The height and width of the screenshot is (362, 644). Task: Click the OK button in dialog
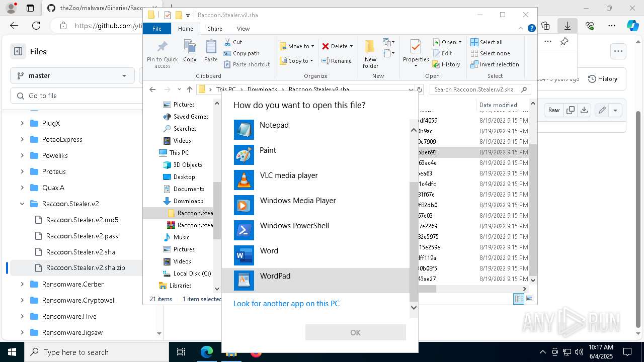355,332
